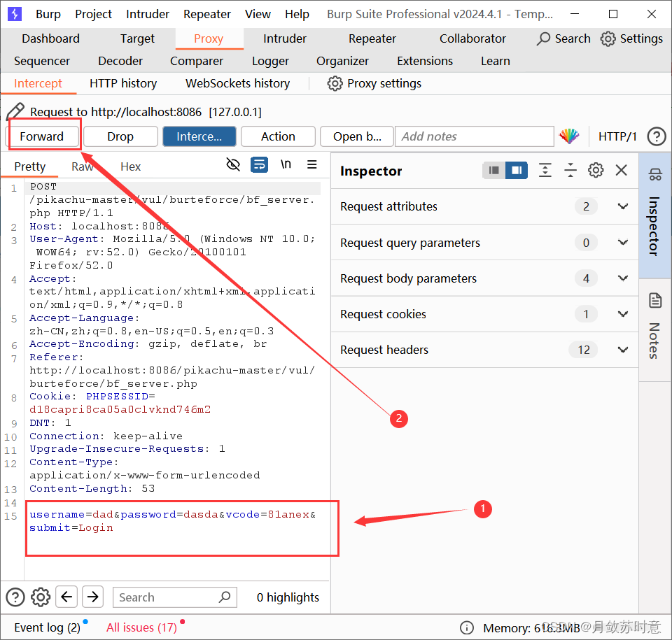Expand Request headers section

pos(484,350)
